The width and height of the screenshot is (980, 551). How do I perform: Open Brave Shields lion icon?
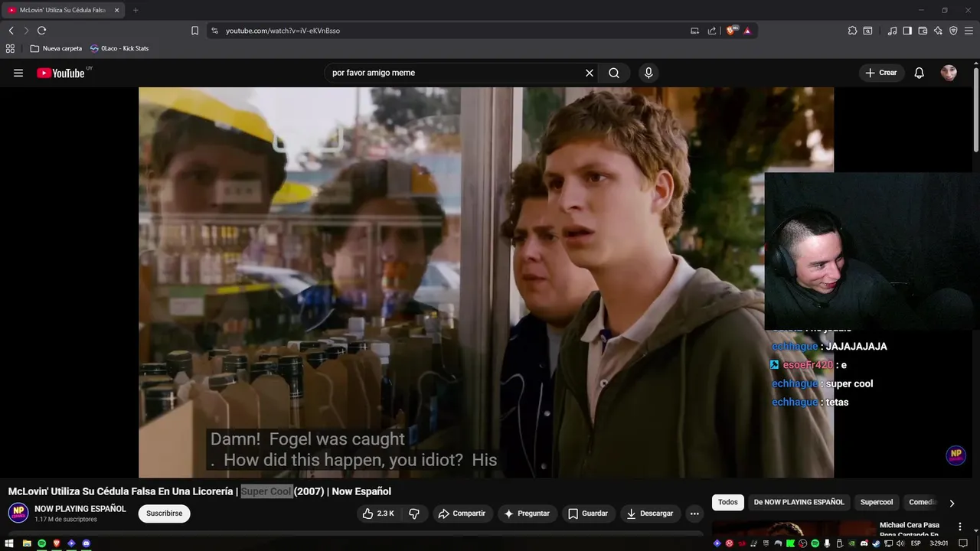tap(731, 31)
